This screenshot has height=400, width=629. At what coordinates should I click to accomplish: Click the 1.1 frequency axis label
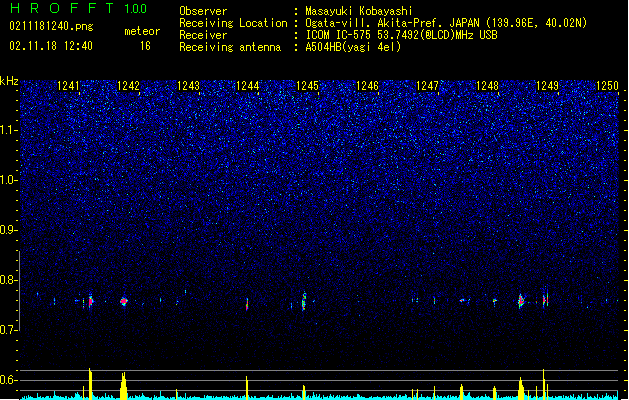[x=8, y=130]
